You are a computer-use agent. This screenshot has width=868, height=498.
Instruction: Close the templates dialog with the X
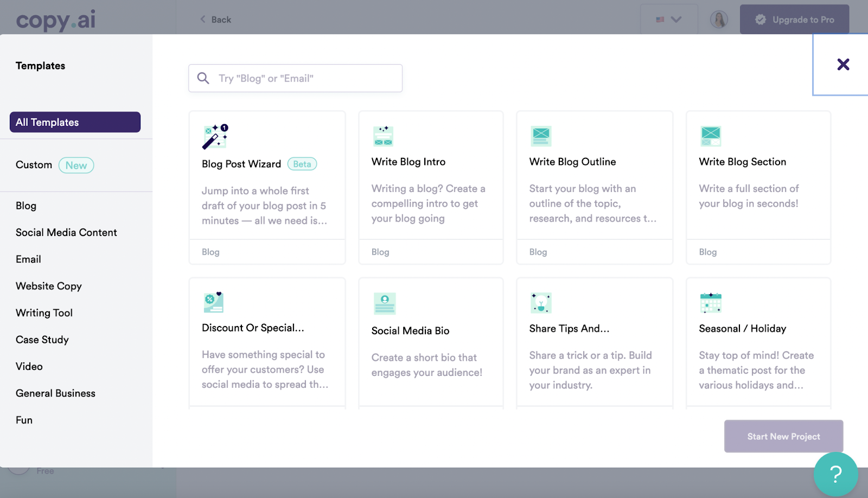tap(843, 65)
